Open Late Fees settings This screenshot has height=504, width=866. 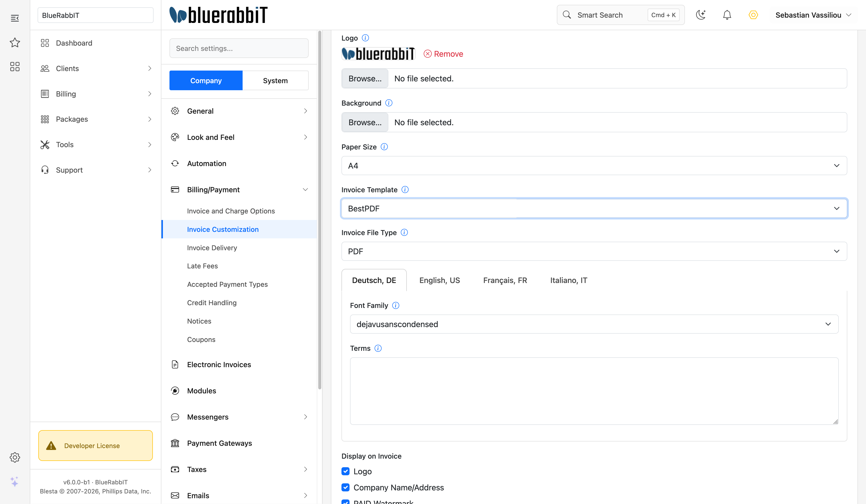click(x=203, y=266)
